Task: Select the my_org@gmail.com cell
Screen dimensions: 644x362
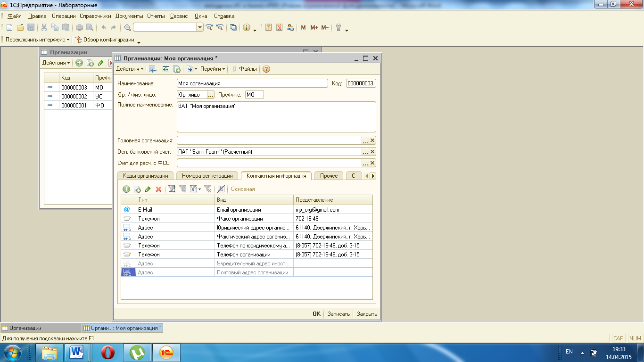Action: pyautogui.click(x=333, y=210)
